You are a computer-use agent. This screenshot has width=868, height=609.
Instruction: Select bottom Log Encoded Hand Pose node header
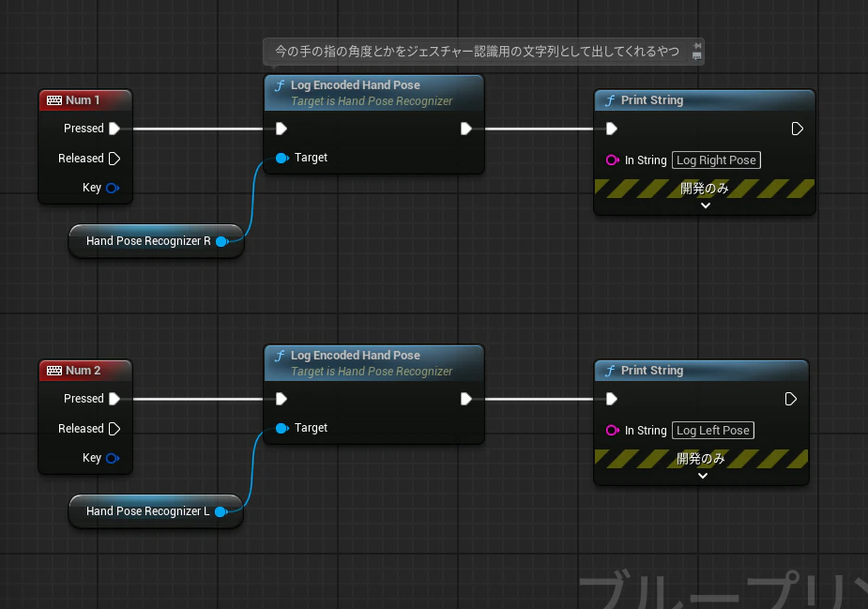(374, 362)
